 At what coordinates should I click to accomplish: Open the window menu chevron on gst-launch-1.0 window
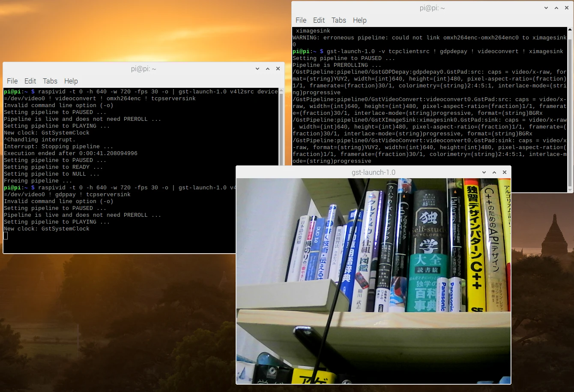coord(484,172)
